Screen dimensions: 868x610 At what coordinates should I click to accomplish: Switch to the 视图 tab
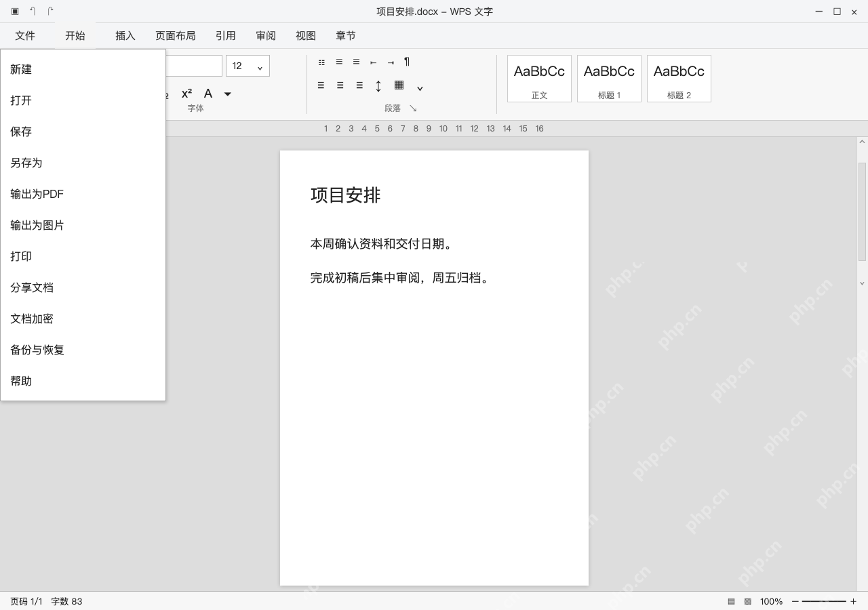click(306, 36)
